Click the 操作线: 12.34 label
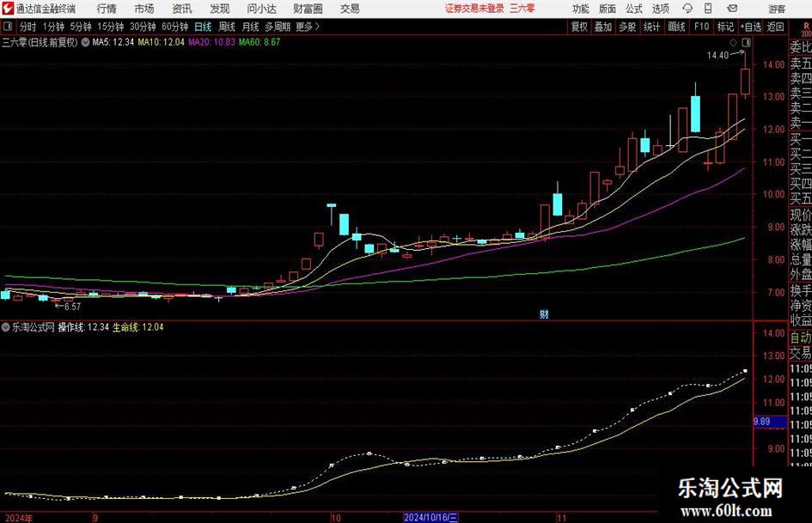 pyautogui.click(x=83, y=327)
